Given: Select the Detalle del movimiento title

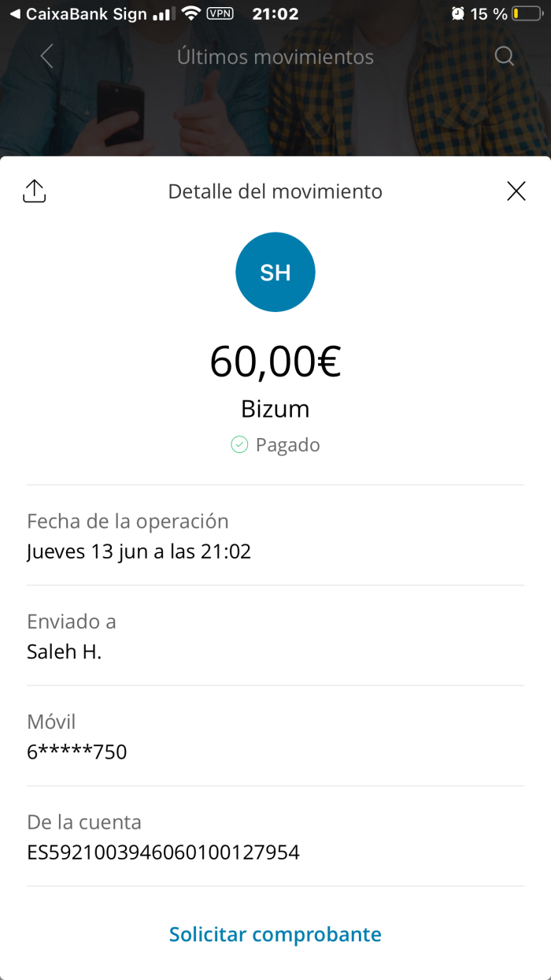Looking at the screenshot, I should click(275, 191).
